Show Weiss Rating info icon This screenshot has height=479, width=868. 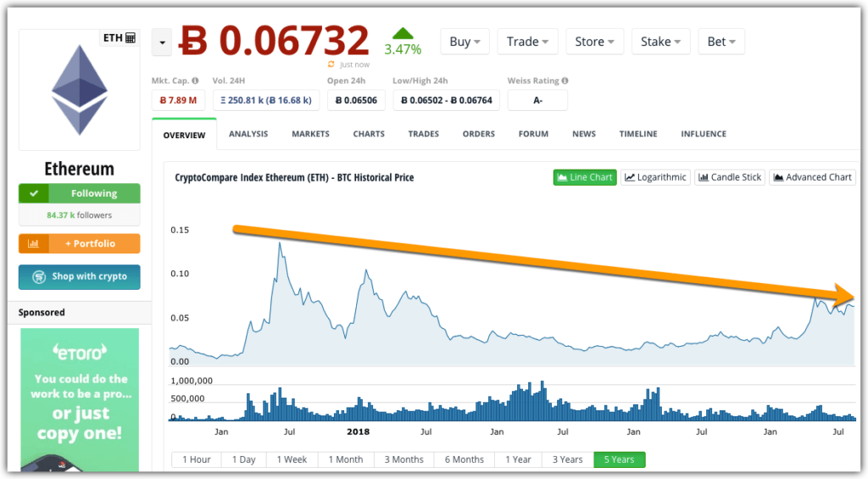[x=565, y=81]
